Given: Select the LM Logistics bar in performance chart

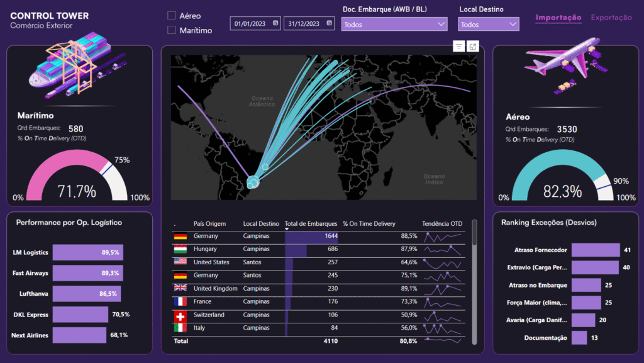Looking at the screenshot, I should [x=87, y=252].
